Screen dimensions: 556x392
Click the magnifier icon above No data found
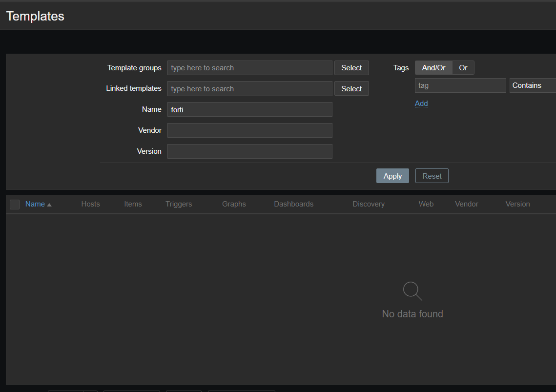click(x=412, y=291)
